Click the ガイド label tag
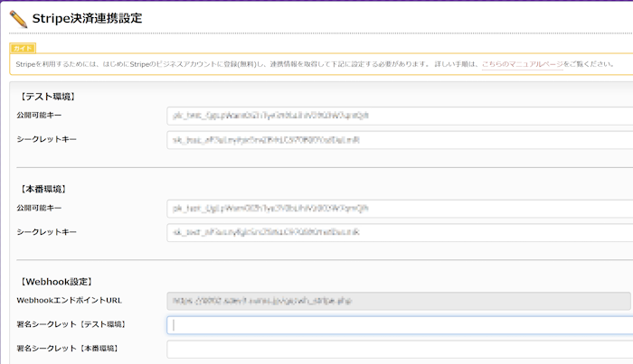 [x=23, y=48]
